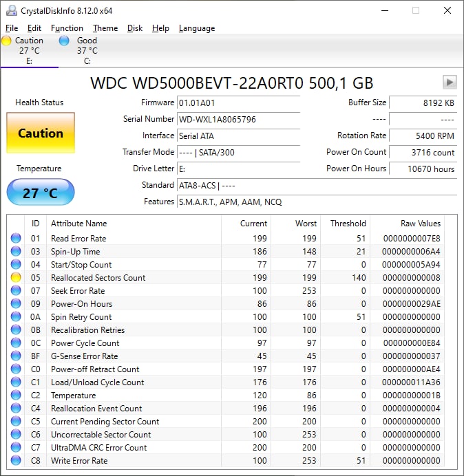The width and height of the screenshot is (464, 476).
Task: Click the Buffer Size value 8192 KB
Action: pos(423,102)
